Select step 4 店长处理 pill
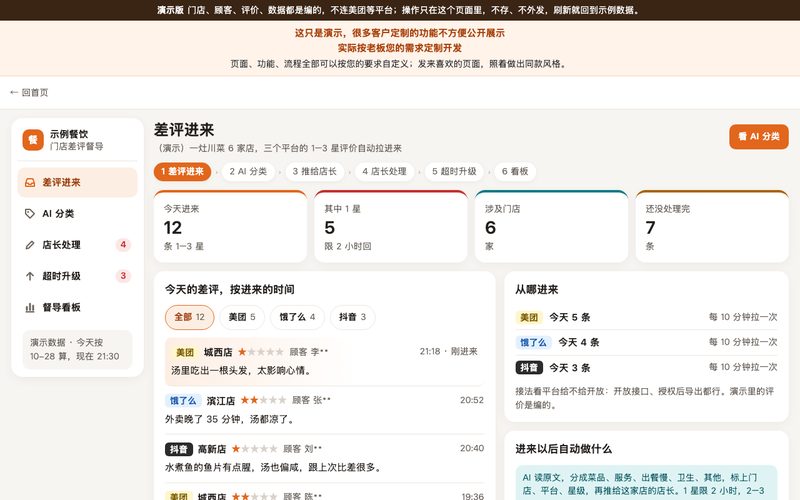Image resolution: width=800 pixels, height=500 pixels. pyautogui.click(x=384, y=171)
